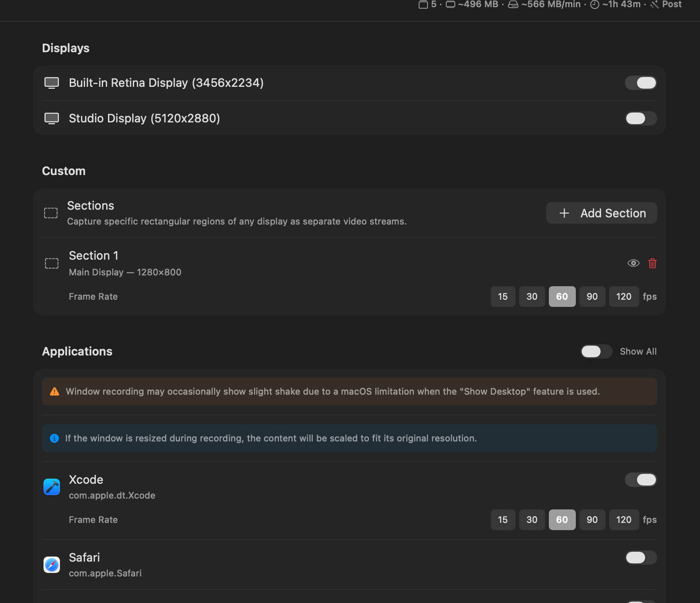The width and height of the screenshot is (700, 603).
Task: Toggle the Show All applications switch
Action: pyautogui.click(x=597, y=351)
